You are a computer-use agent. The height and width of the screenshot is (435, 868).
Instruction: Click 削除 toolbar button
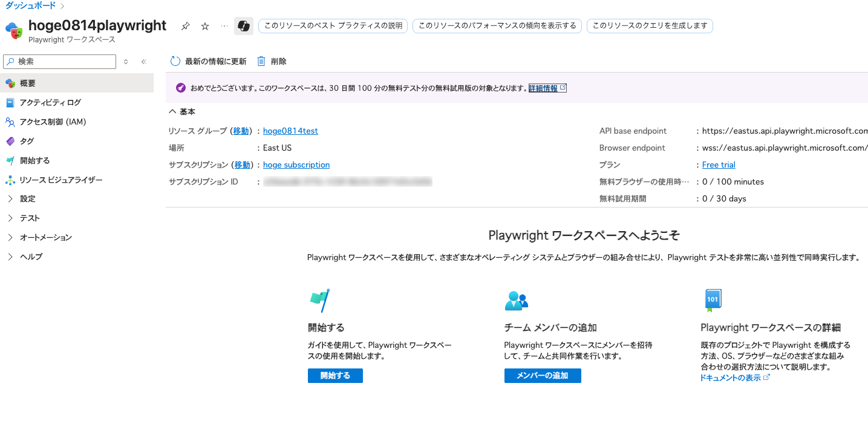(272, 61)
